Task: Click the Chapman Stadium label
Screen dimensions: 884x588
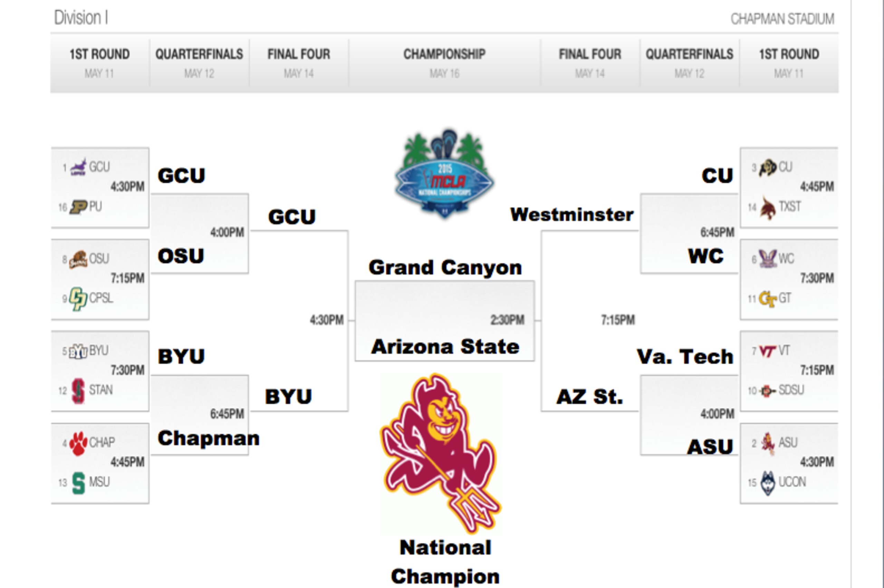Action: [x=782, y=19]
